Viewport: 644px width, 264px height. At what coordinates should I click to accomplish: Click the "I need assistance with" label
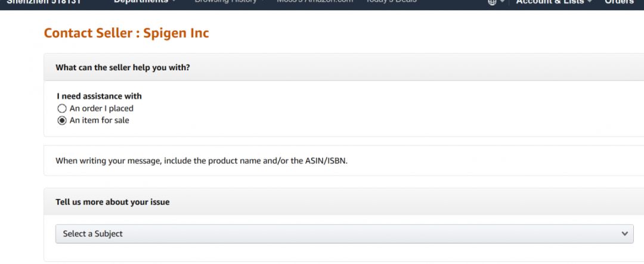point(100,96)
